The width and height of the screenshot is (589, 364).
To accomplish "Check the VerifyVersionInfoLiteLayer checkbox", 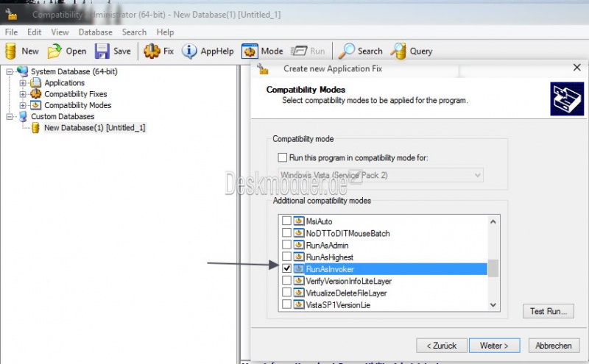I will click(286, 280).
